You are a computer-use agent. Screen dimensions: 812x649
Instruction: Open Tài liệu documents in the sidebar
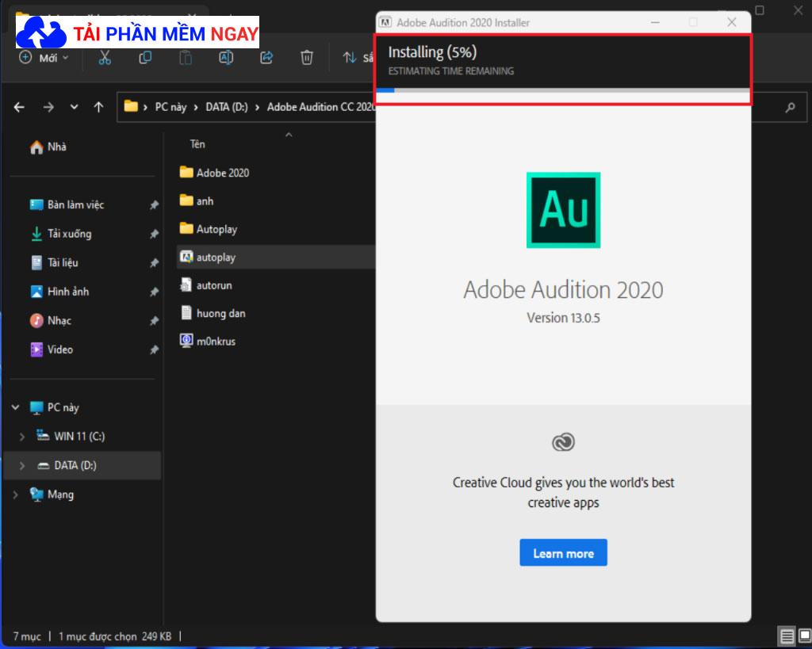click(x=63, y=263)
